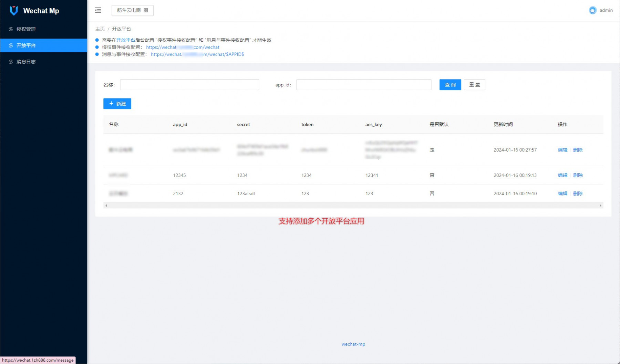620x364 pixels.
Task: Select 开放平台 in the sidebar menu
Action: pyautogui.click(x=43, y=45)
